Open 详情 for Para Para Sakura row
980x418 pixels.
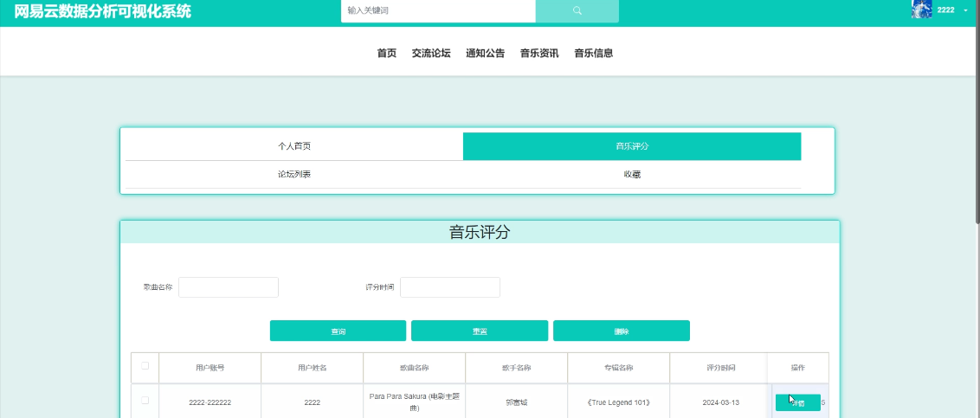pos(797,403)
